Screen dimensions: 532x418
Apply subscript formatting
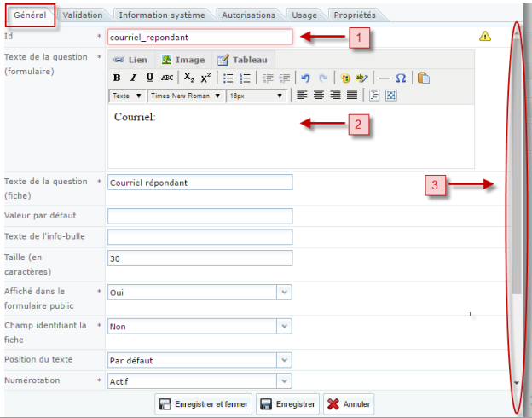(x=189, y=78)
